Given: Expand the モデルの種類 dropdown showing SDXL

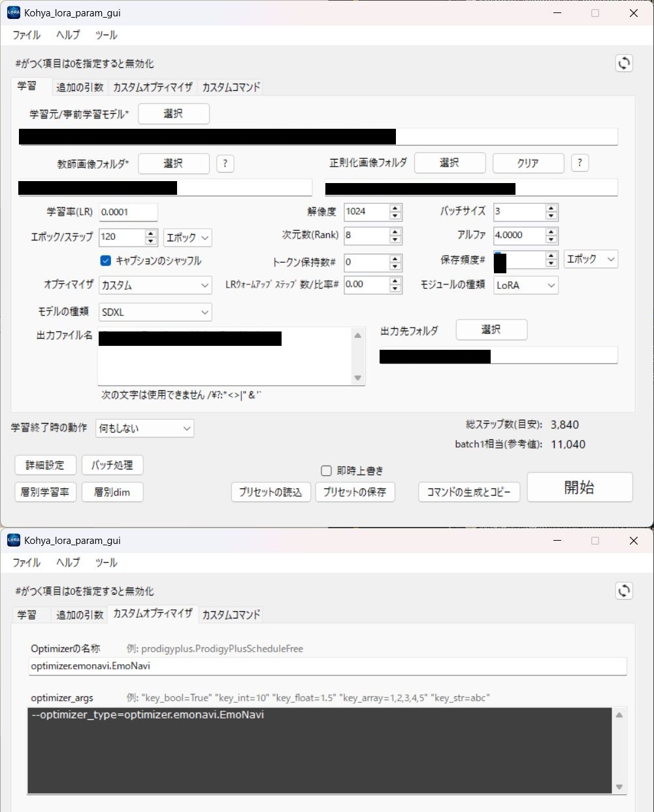Looking at the screenshot, I should click(155, 313).
